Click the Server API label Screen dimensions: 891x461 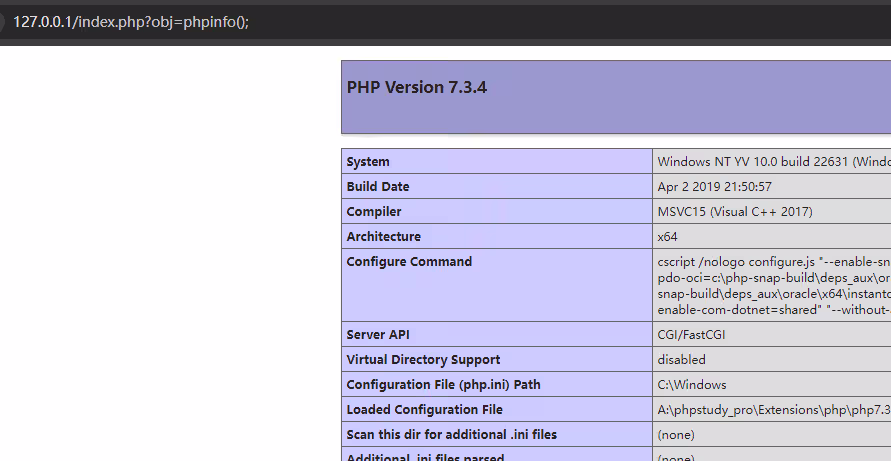click(378, 335)
